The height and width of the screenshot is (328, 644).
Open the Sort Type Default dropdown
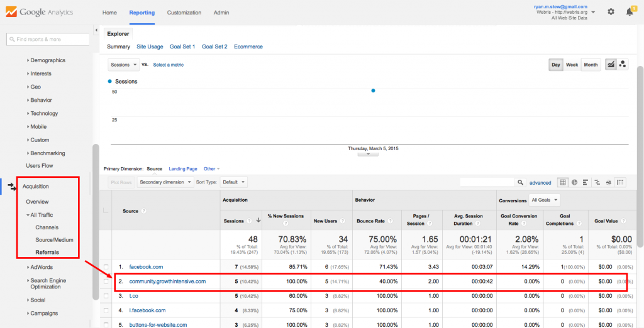(x=234, y=182)
